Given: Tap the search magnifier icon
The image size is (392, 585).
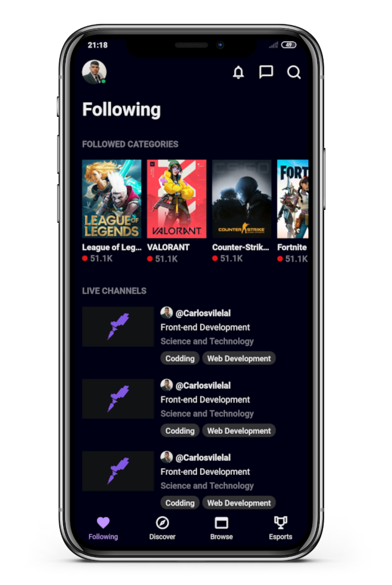Looking at the screenshot, I should (x=294, y=72).
